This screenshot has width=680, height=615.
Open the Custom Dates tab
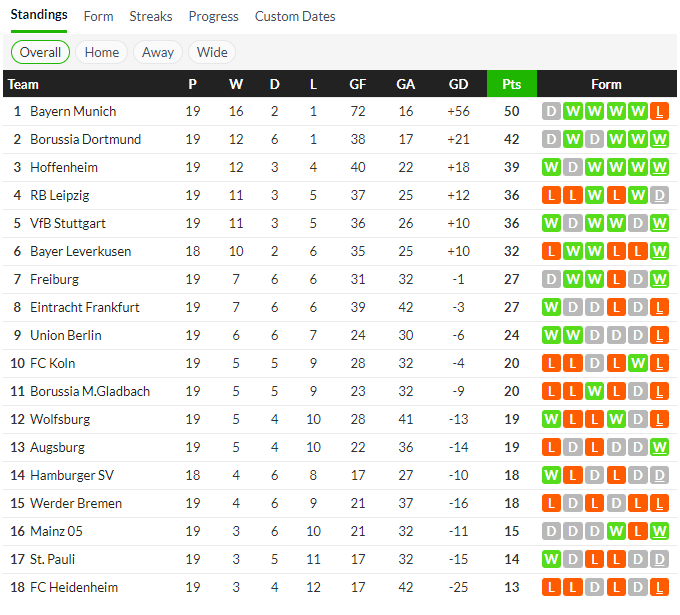(x=295, y=16)
